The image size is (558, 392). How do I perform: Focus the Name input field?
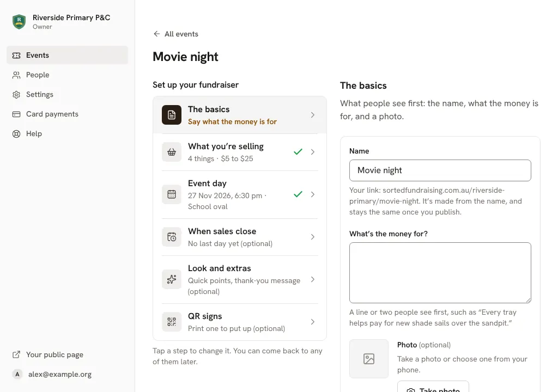pos(440,170)
